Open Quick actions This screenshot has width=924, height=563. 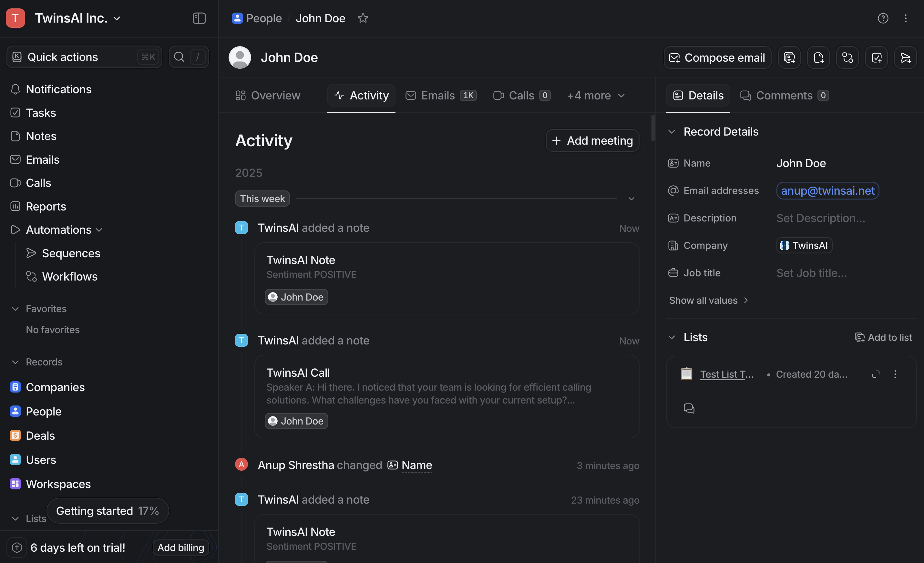pos(84,57)
